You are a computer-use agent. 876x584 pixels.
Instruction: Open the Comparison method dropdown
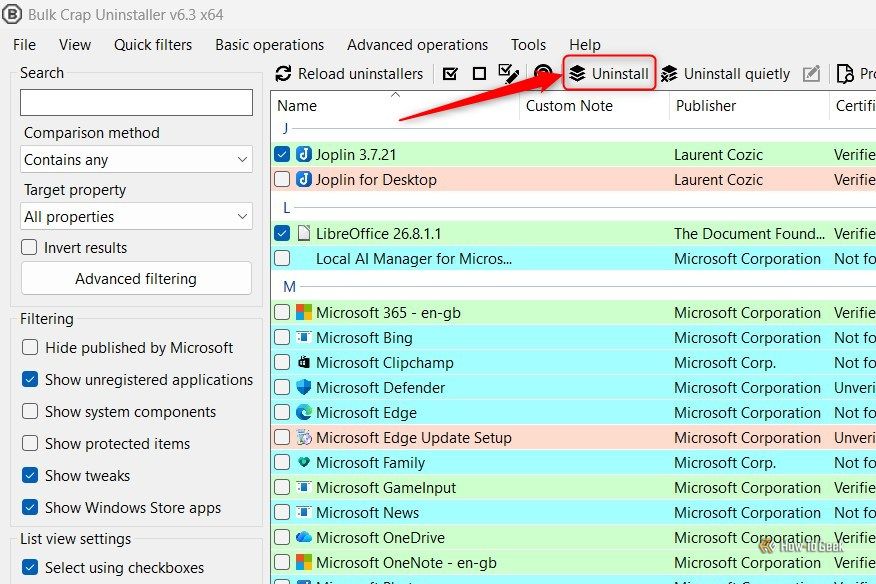pos(136,159)
